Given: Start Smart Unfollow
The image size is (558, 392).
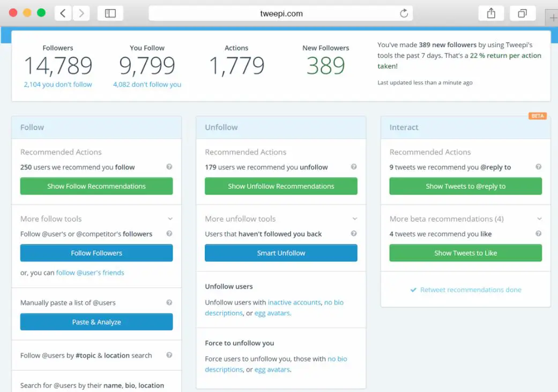Looking at the screenshot, I should 281,253.
